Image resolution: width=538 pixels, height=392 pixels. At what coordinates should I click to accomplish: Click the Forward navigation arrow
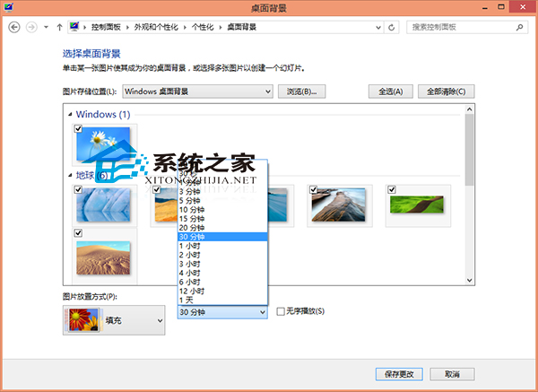pyautogui.click(x=31, y=27)
